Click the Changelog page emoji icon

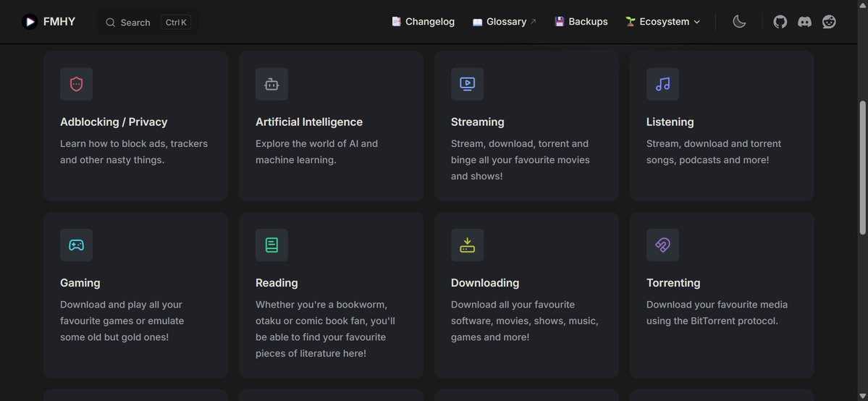(397, 22)
